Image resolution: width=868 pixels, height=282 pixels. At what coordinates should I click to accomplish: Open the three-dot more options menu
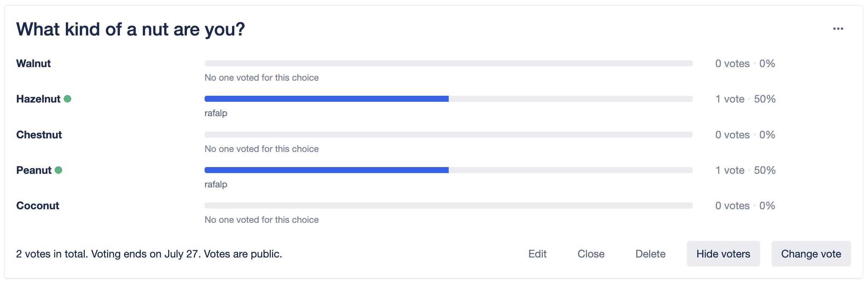point(838,29)
